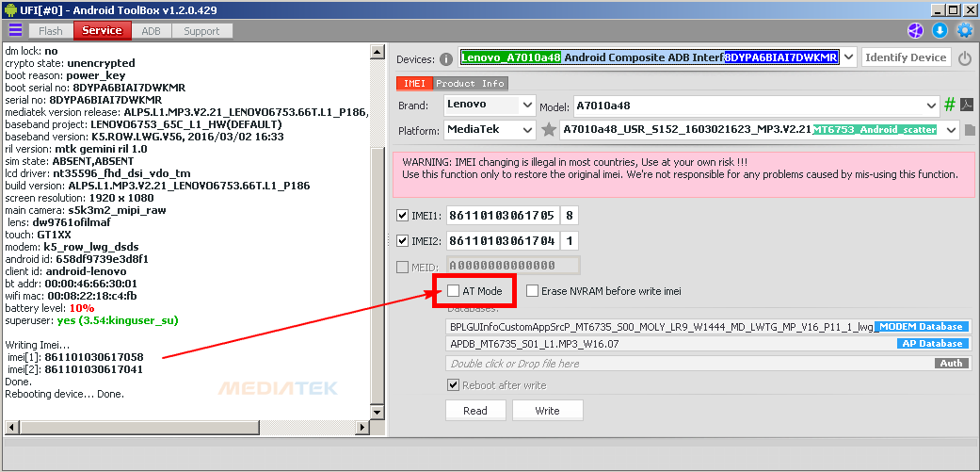
Task: Select the IMEI sub-tab
Action: [414, 83]
